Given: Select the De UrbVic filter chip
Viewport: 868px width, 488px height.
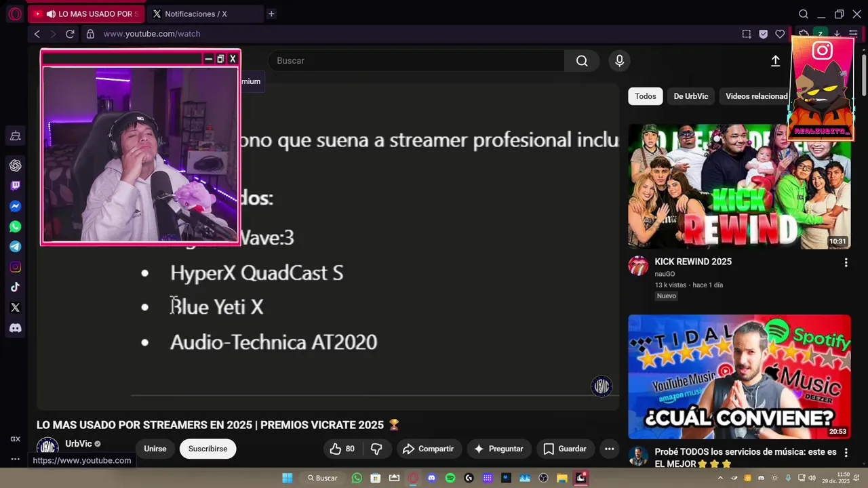Looking at the screenshot, I should 691,96.
